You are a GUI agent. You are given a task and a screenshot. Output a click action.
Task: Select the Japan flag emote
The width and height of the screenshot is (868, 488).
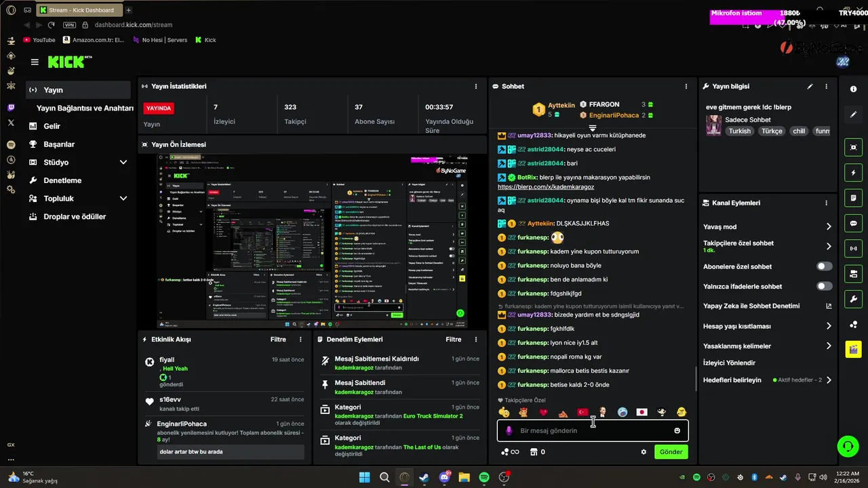642,412
